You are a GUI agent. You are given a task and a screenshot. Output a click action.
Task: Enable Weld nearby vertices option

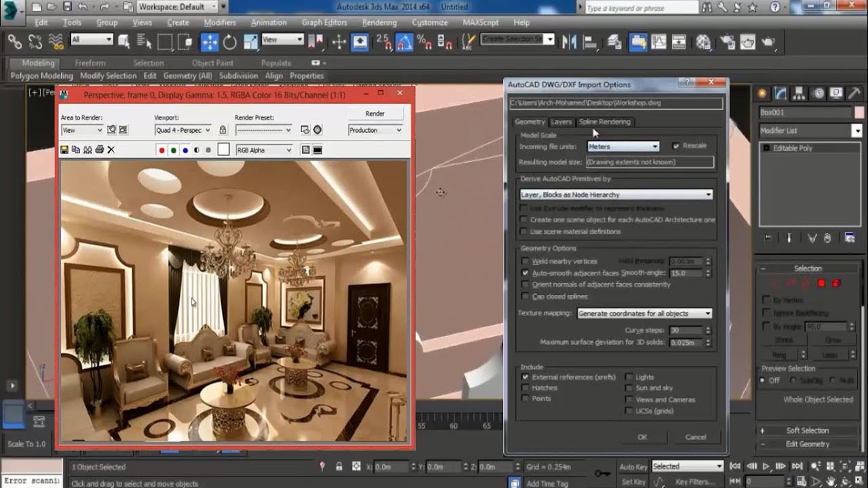525,261
